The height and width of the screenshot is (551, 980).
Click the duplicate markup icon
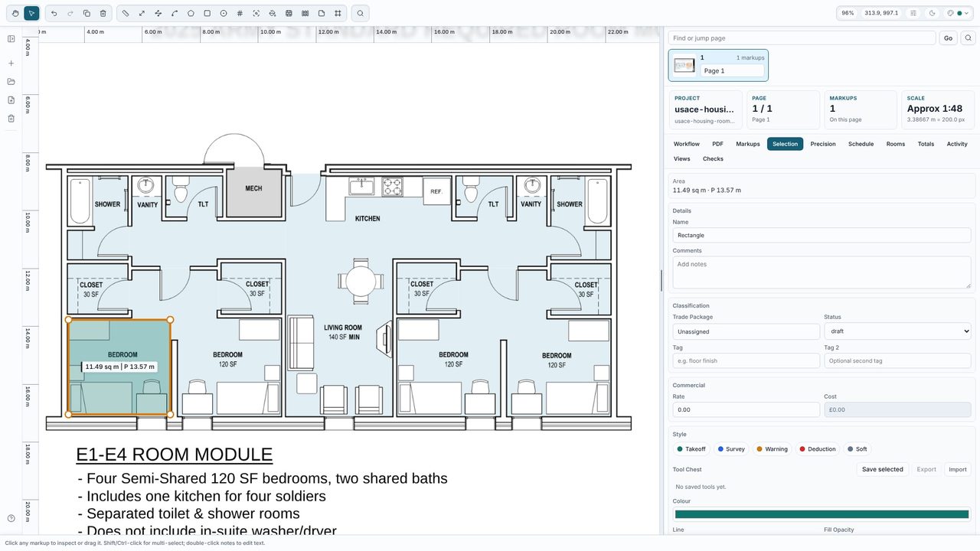click(87, 13)
